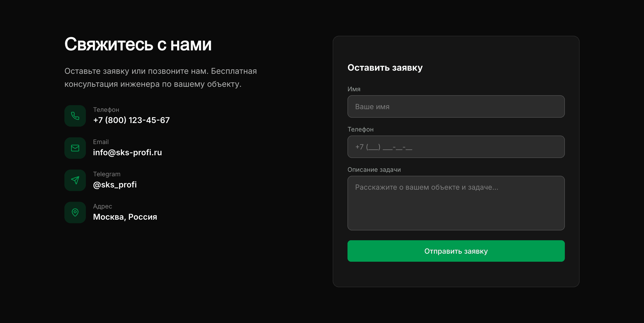Focus the phone mask input field
The height and width of the screenshot is (323, 644).
tap(456, 147)
